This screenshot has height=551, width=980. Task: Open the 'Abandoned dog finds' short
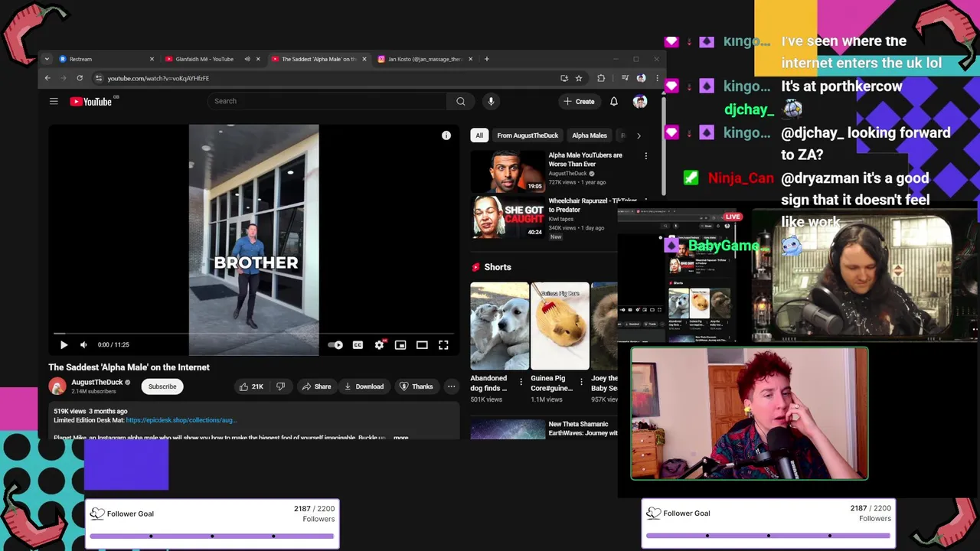click(x=499, y=326)
